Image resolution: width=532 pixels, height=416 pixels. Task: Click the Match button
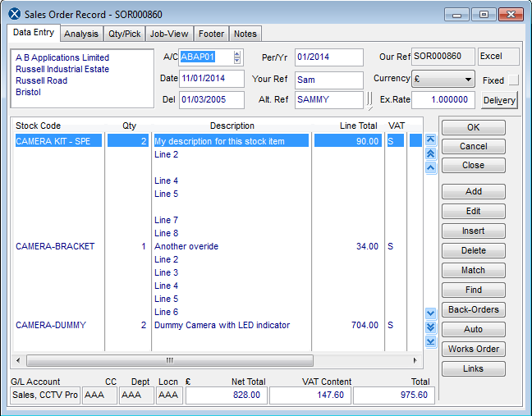coord(474,270)
